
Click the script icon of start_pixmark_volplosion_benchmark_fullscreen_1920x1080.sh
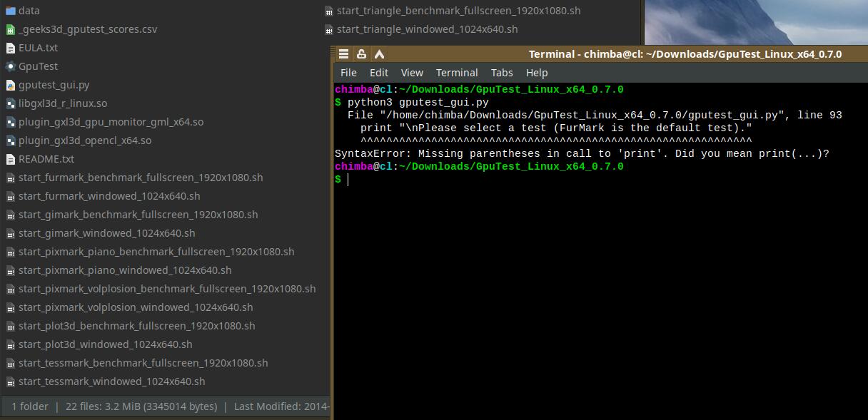[10, 289]
